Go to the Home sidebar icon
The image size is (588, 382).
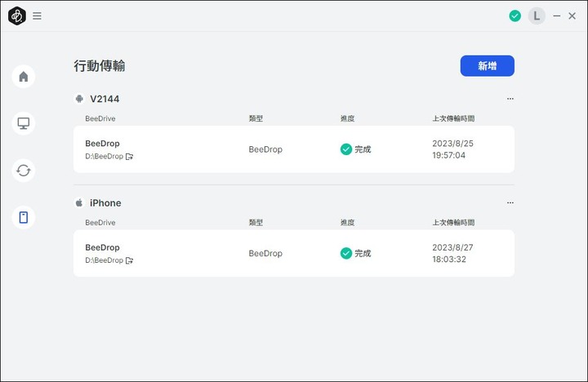(x=24, y=77)
